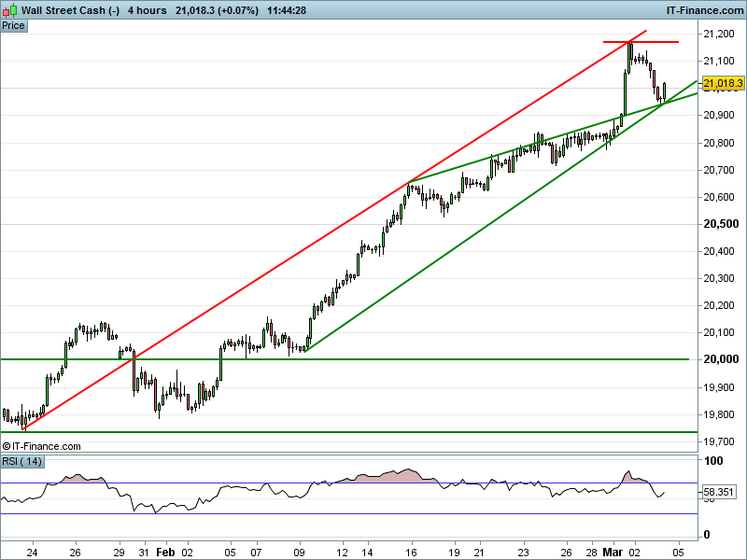Click the 24 date label on the time axis
The image size is (747, 560).
(x=32, y=553)
